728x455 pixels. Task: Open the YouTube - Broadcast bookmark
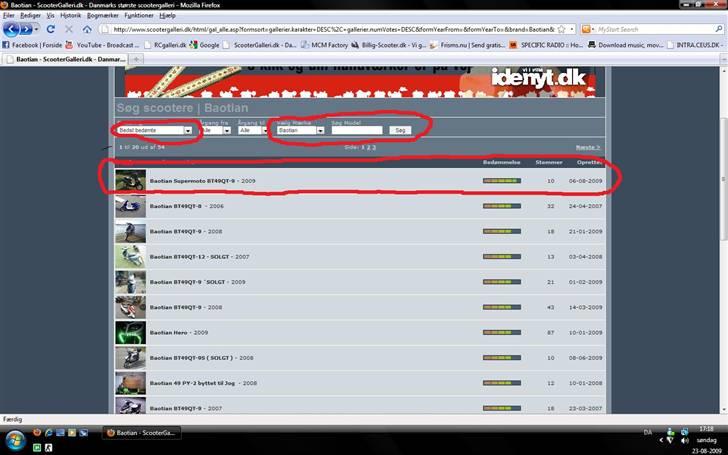pos(102,45)
